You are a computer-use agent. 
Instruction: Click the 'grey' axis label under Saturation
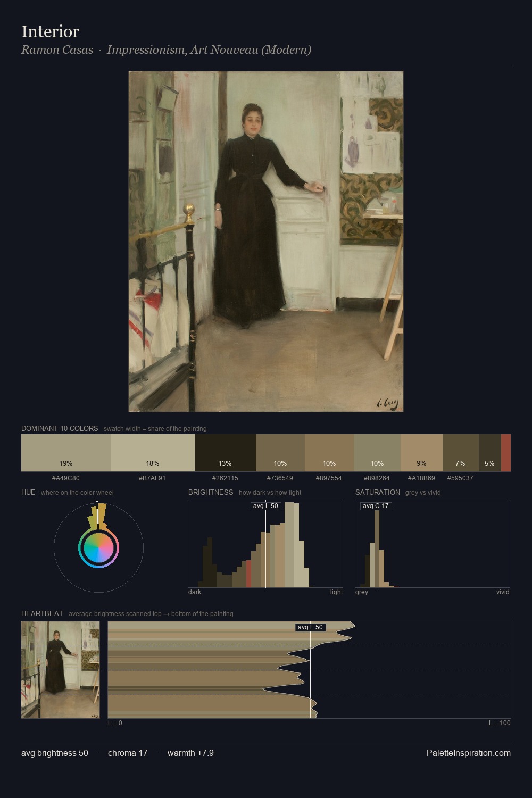pos(362,592)
